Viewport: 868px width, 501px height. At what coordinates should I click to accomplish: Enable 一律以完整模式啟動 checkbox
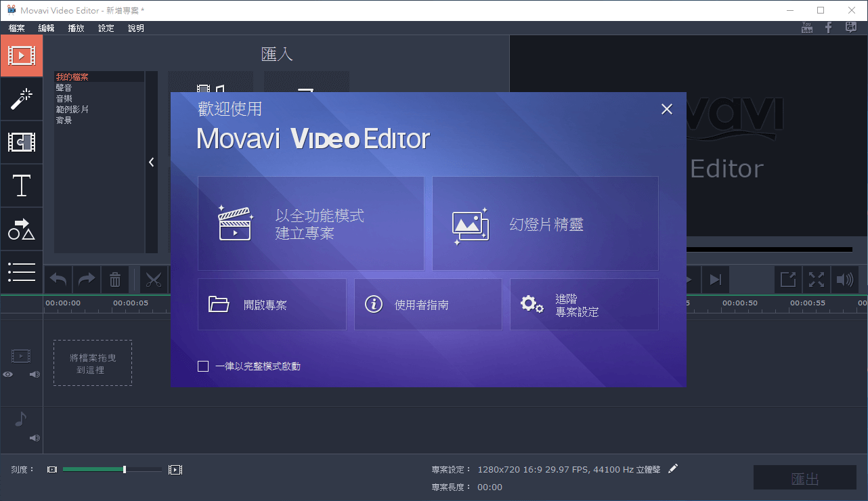(x=202, y=366)
